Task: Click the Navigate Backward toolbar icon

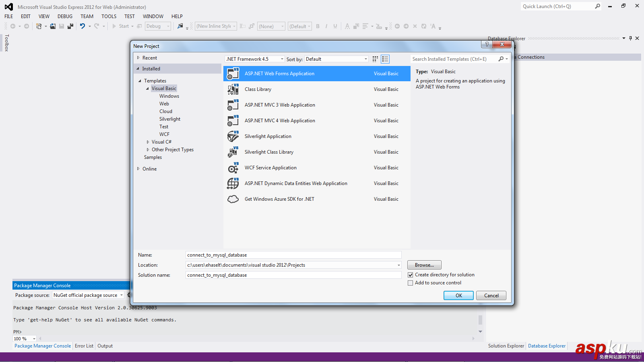Action: (x=13, y=26)
